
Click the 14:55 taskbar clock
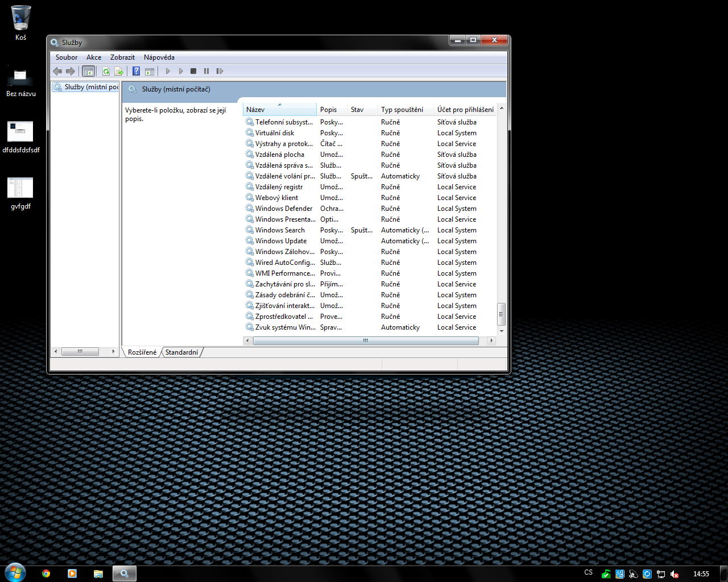[701, 574]
